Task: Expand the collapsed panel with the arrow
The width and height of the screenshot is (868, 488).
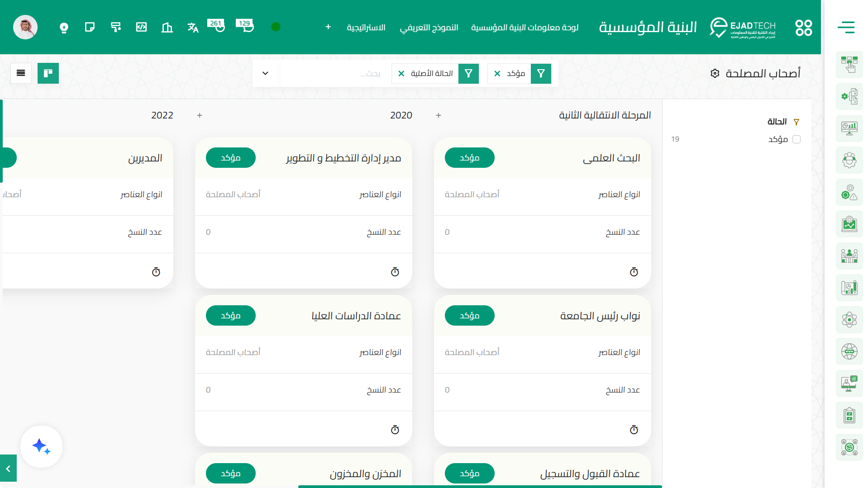Action: (8, 469)
